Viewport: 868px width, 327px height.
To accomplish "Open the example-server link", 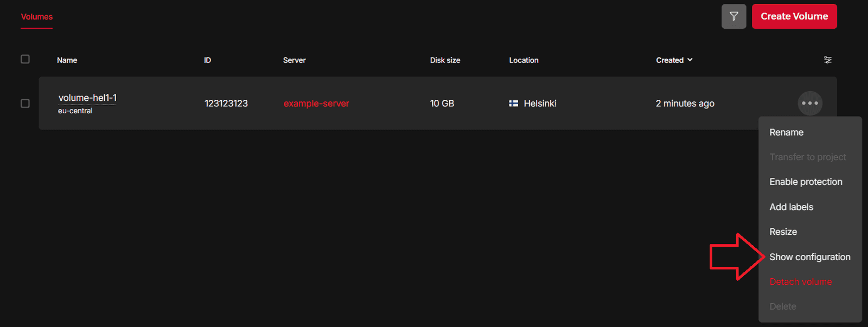I will click(316, 104).
